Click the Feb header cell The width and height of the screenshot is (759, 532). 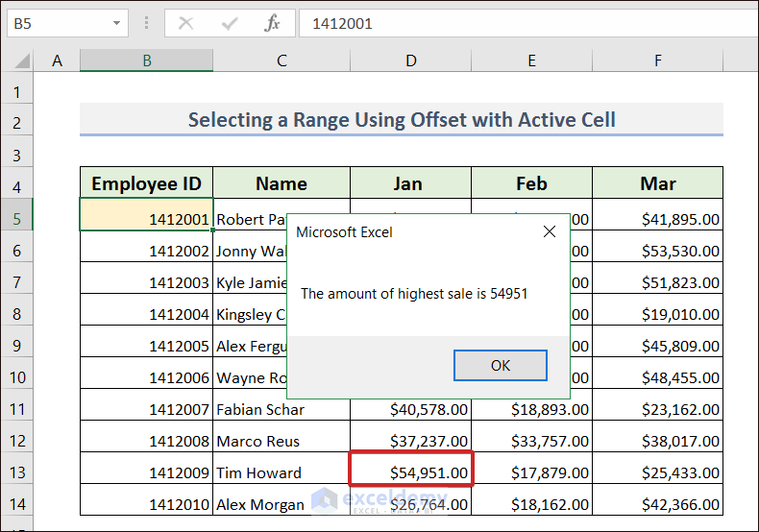531,182
